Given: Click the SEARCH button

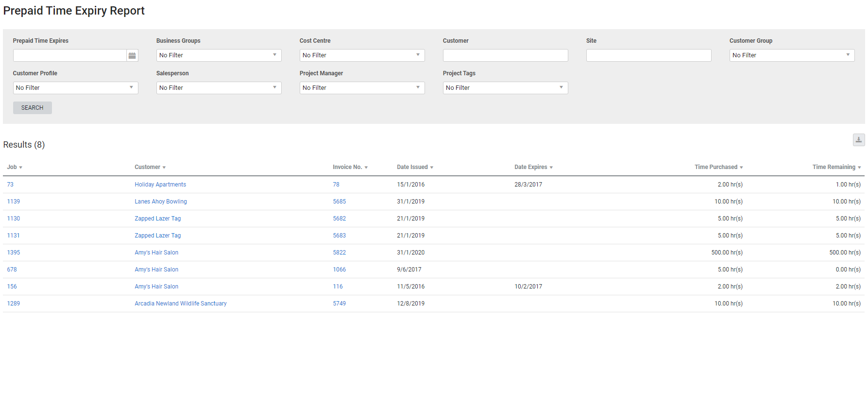Looking at the screenshot, I should 33,108.
